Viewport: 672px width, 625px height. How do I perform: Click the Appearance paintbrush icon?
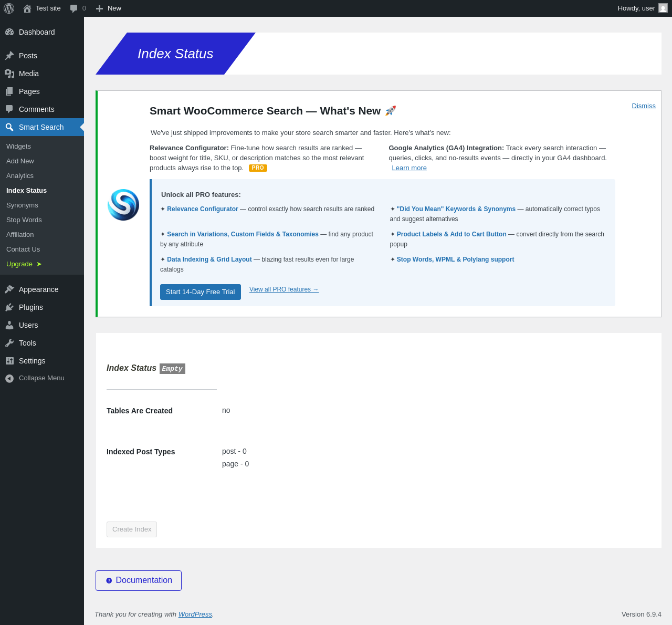tap(9, 289)
